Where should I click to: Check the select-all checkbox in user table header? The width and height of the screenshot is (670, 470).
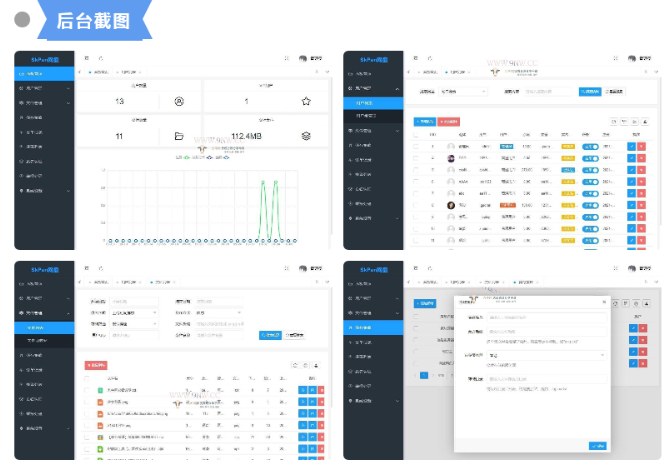click(416, 134)
